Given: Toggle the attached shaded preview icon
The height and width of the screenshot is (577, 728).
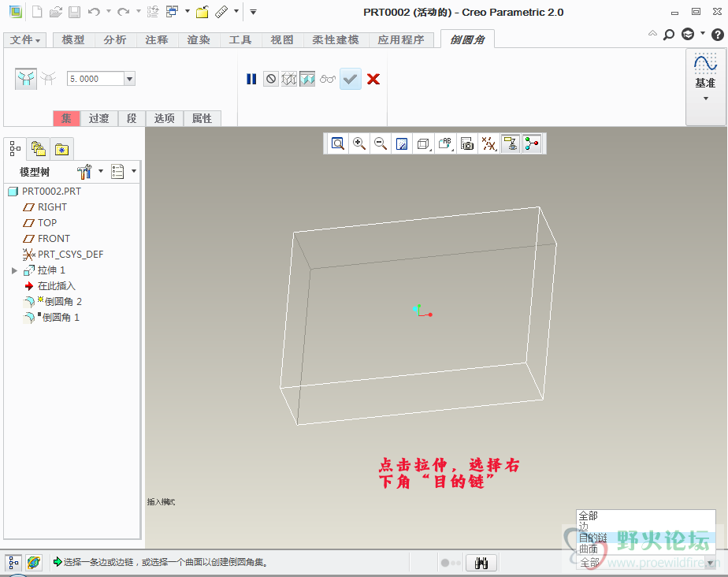Looking at the screenshot, I should pyautogui.click(x=307, y=79).
